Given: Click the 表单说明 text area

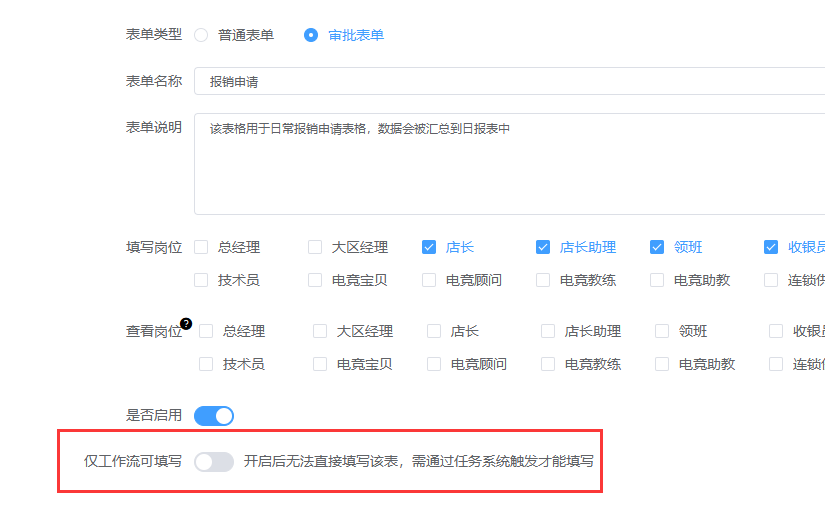Looking at the screenshot, I should [x=509, y=164].
